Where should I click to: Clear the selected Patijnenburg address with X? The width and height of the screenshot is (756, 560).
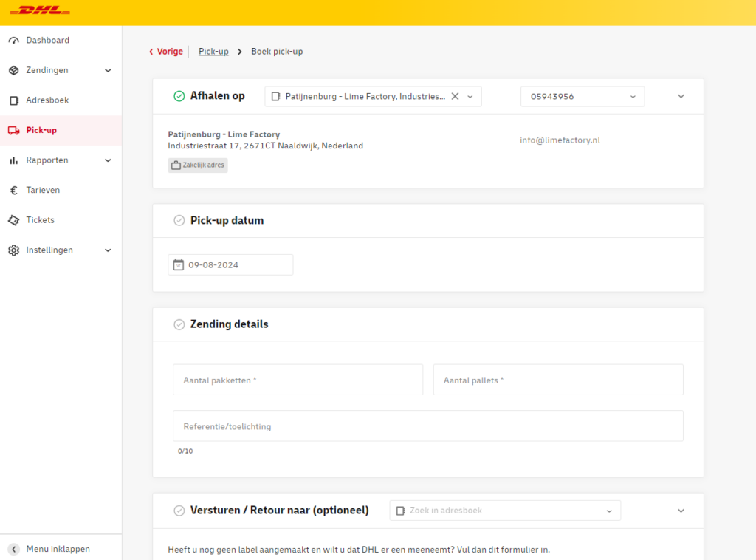pyautogui.click(x=455, y=96)
